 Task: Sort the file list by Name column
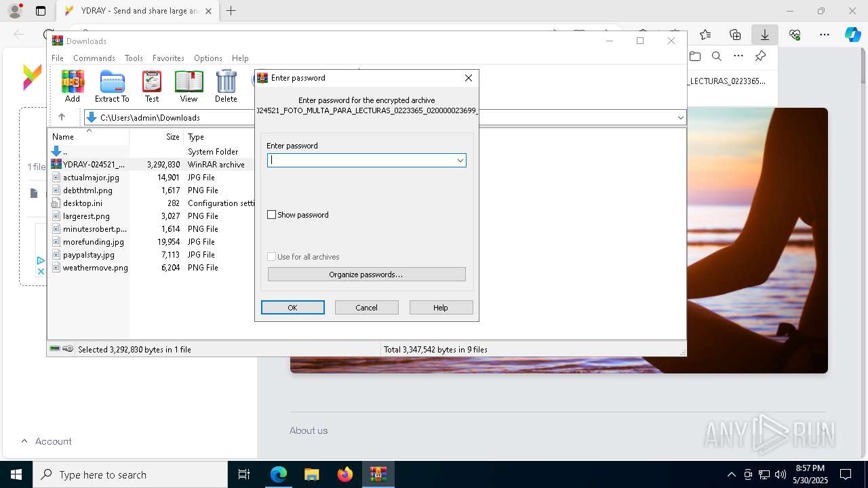pos(88,137)
